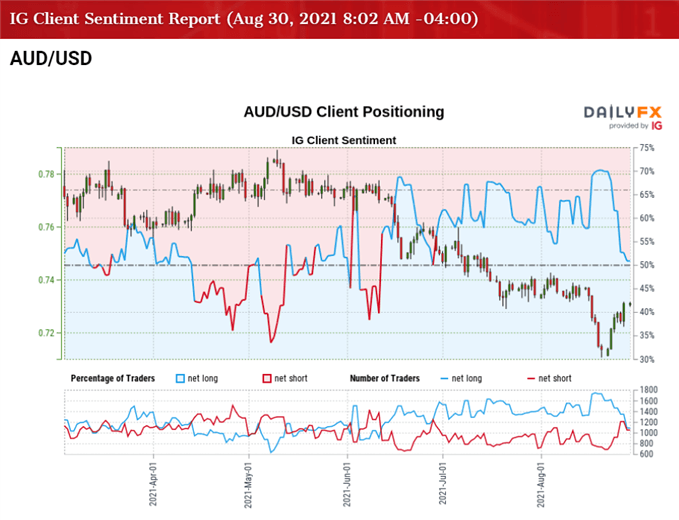
Task: Click the red net short percentage legend square
Action: [267, 378]
